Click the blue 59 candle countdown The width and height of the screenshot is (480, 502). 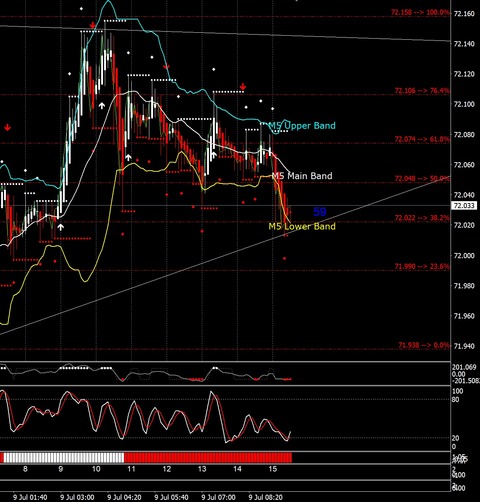(x=320, y=212)
